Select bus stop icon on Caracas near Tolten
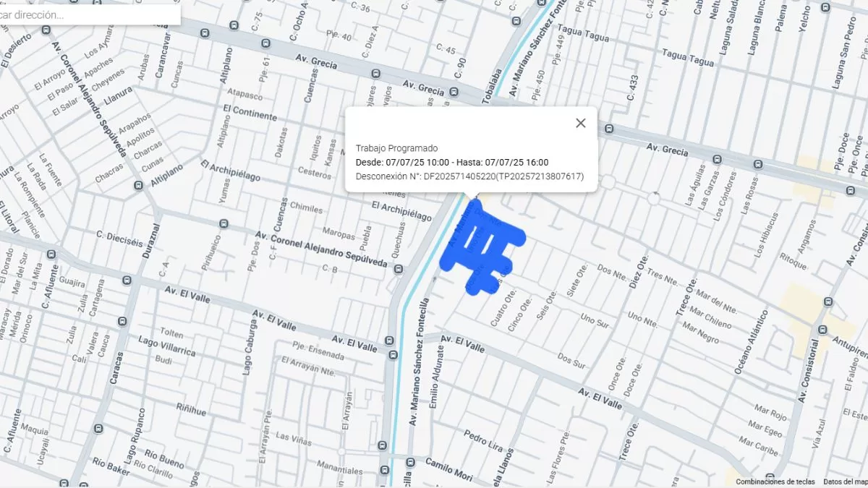 pyautogui.click(x=122, y=320)
